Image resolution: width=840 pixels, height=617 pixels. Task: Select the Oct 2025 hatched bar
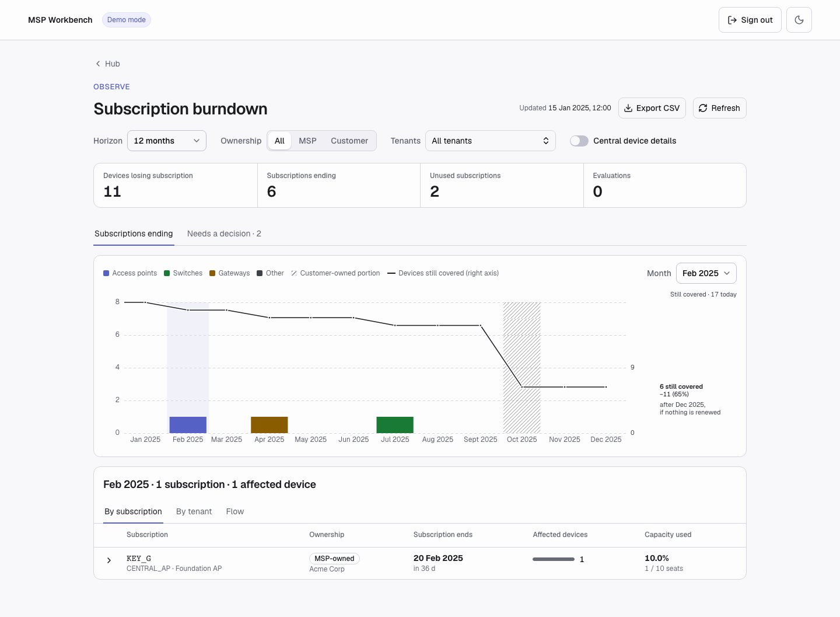click(x=522, y=368)
